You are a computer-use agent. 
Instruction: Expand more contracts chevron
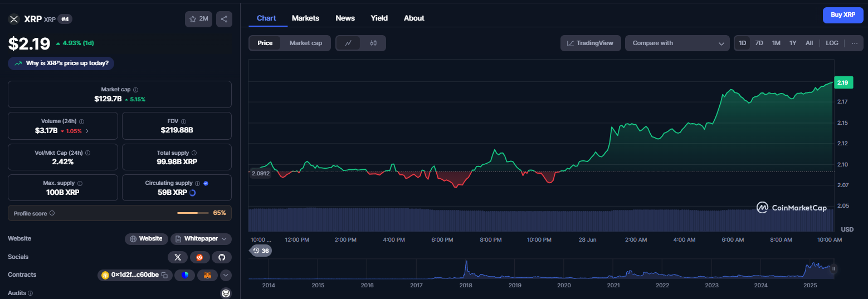(226, 275)
